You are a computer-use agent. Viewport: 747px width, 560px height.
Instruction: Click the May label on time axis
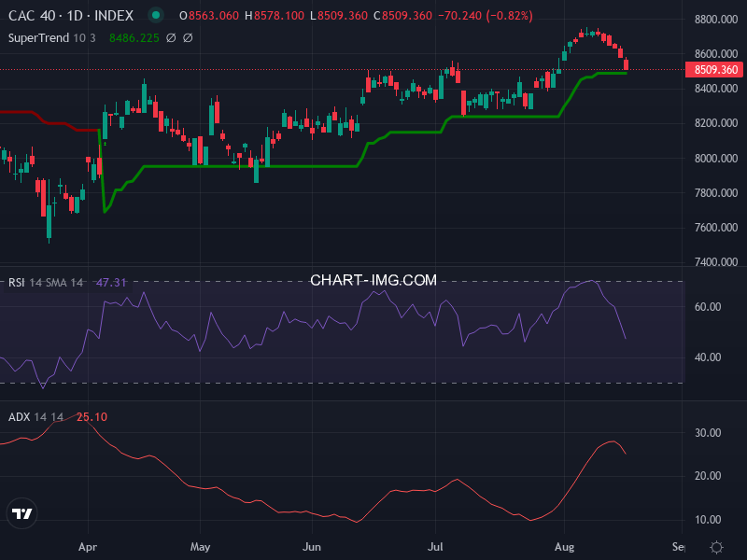200,547
